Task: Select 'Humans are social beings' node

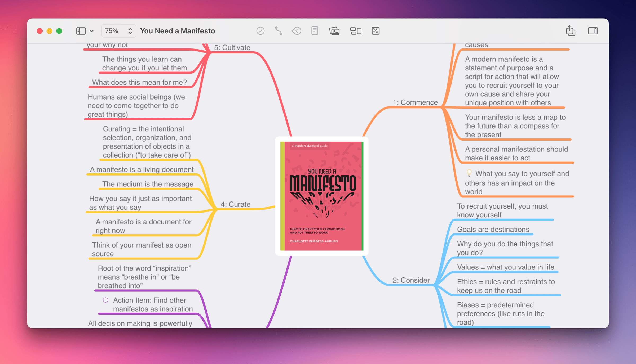Action: pos(136,106)
